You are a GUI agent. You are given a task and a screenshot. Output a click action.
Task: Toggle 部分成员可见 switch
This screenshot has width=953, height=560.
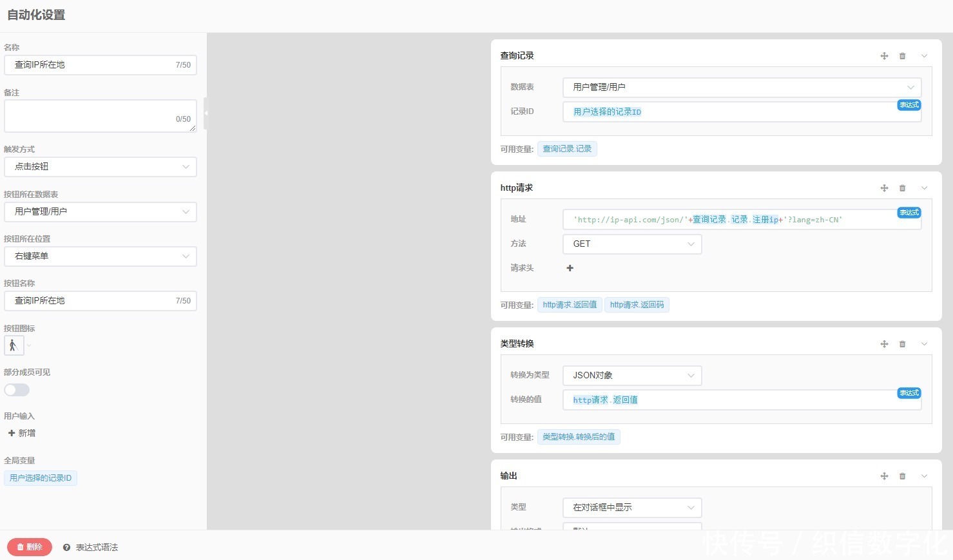pos(17,390)
